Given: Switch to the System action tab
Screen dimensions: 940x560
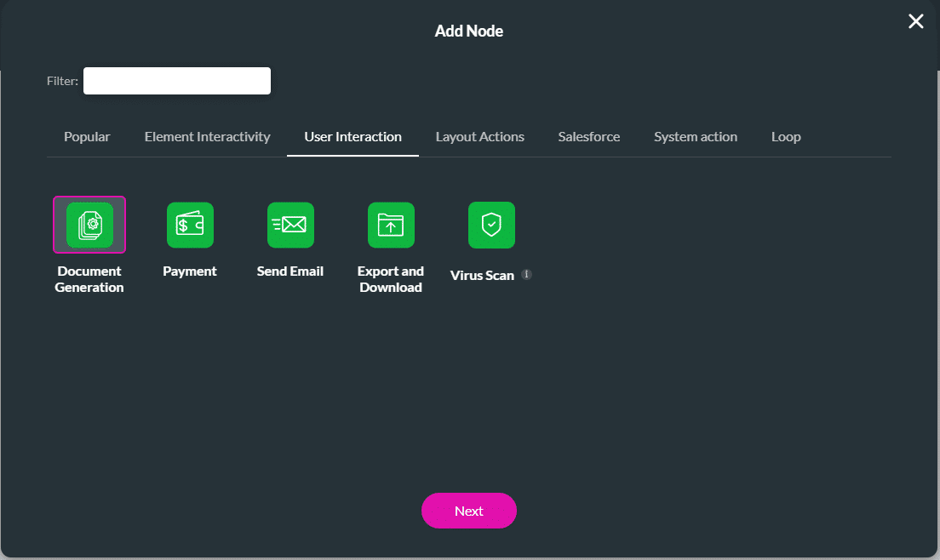Looking at the screenshot, I should [x=696, y=136].
